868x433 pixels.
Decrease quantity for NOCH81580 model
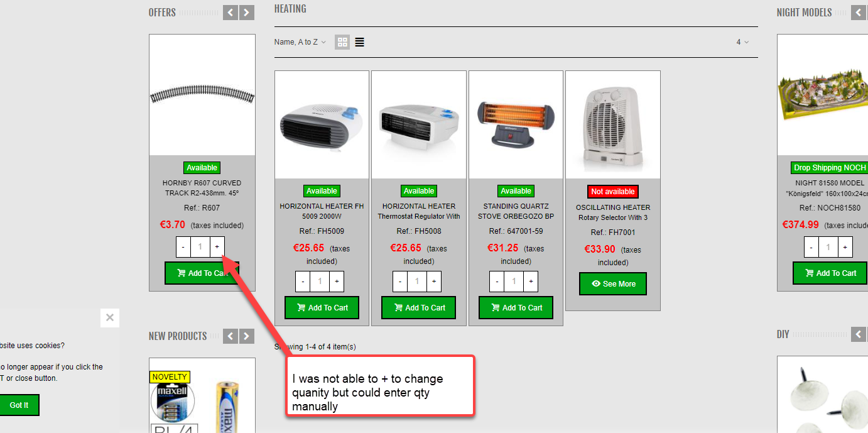811,247
